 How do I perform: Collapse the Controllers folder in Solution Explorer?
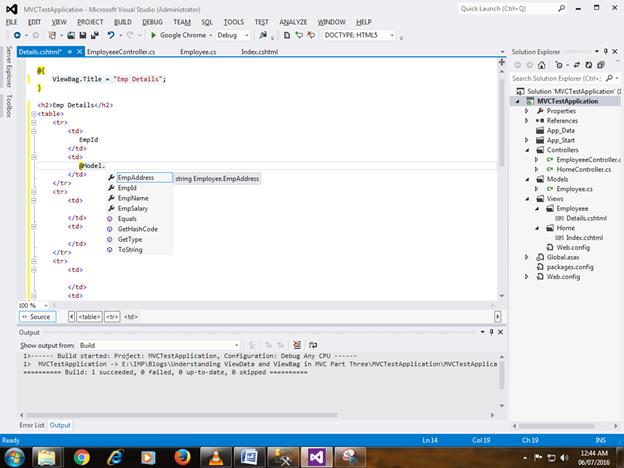pos(528,150)
